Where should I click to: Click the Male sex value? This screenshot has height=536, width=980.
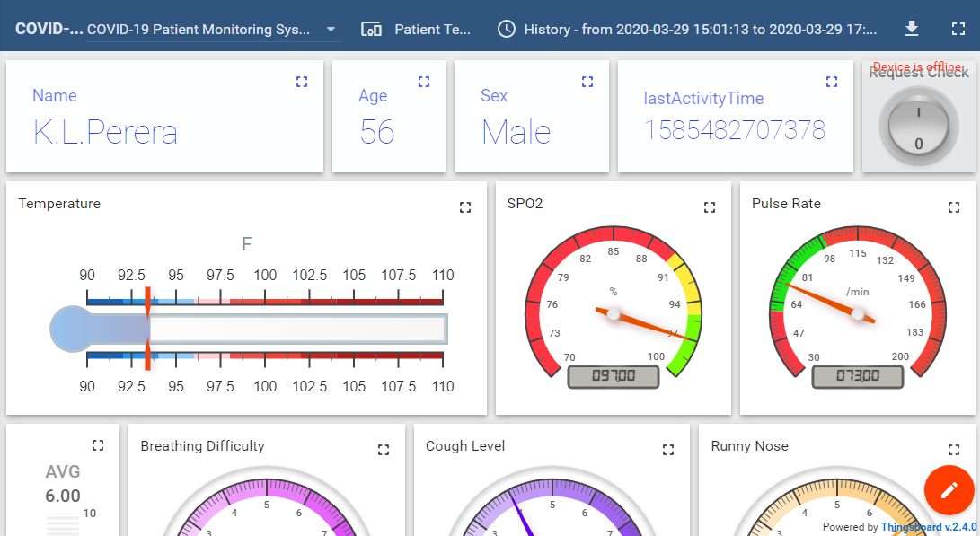tap(516, 133)
